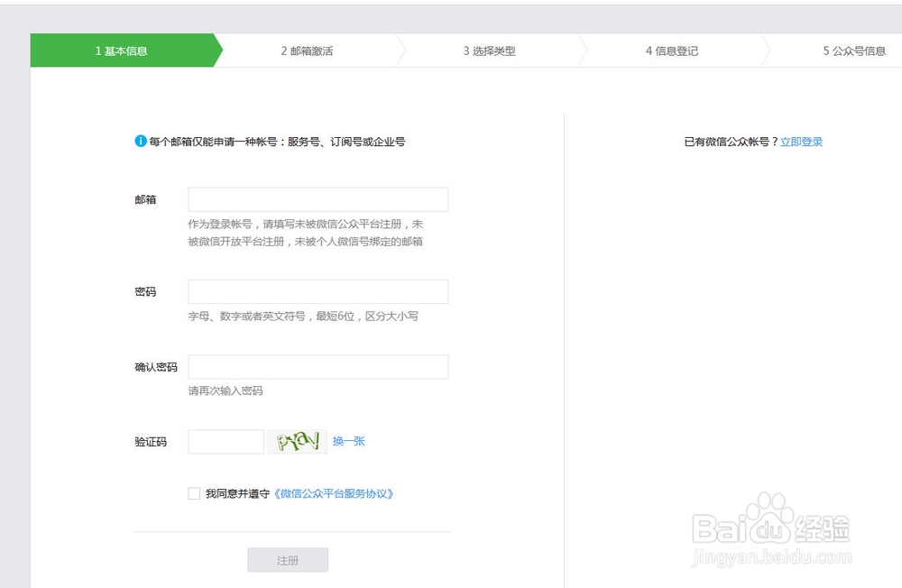902x588 pixels.
Task: Click the 请再次输入密码 hint text
Action: [225, 390]
